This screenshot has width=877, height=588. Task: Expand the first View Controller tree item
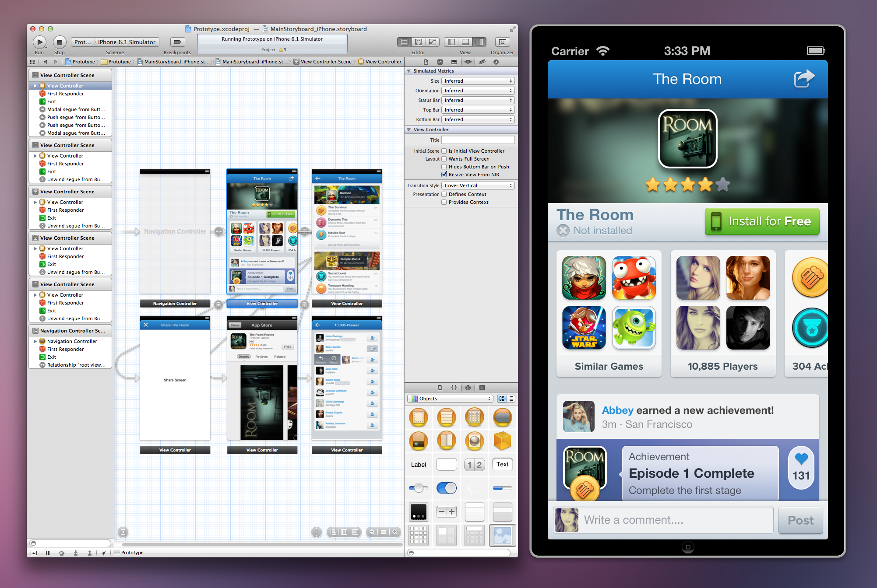(35, 86)
